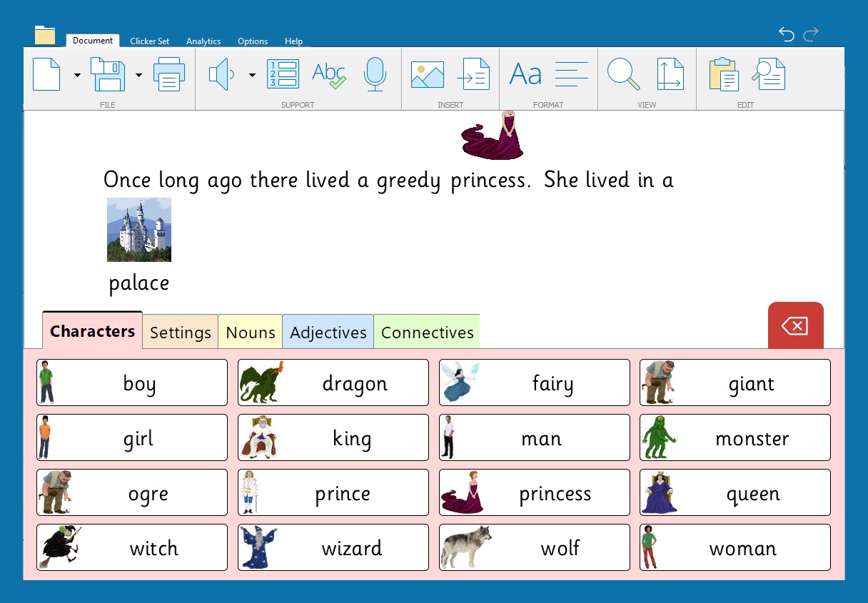Expand the new document dropdown arrow
This screenshot has height=603, width=868.
tap(77, 75)
